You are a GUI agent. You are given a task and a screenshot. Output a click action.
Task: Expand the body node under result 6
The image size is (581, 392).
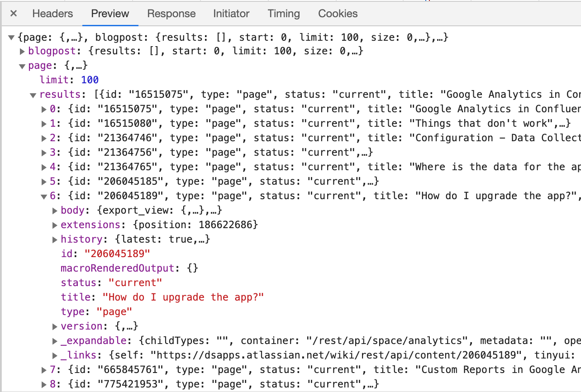pyautogui.click(x=54, y=210)
